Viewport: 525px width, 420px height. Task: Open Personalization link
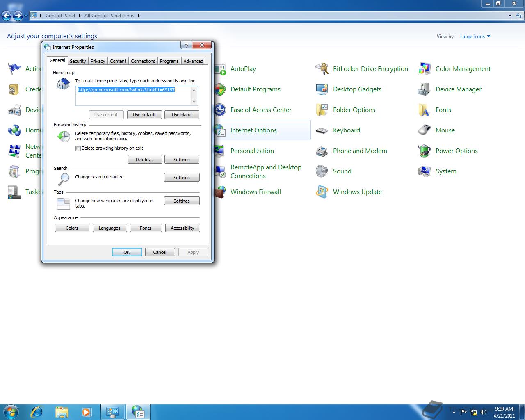252,151
